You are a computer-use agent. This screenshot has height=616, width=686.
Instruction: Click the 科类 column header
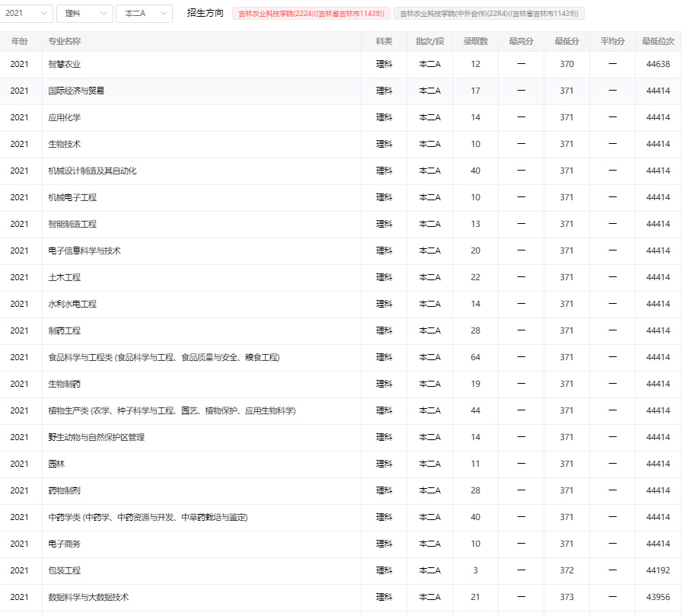click(x=384, y=42)
